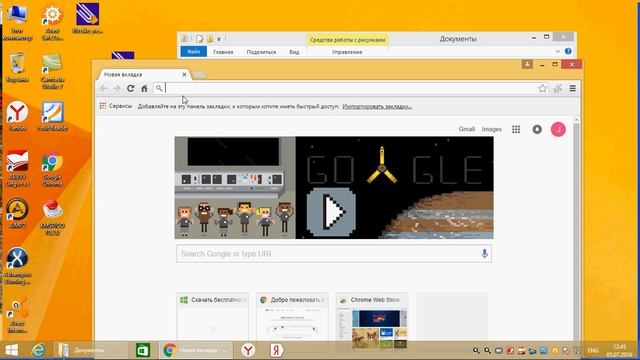
Task: Open Chrome's hamburger menu
Action: [x=573, y=88]
